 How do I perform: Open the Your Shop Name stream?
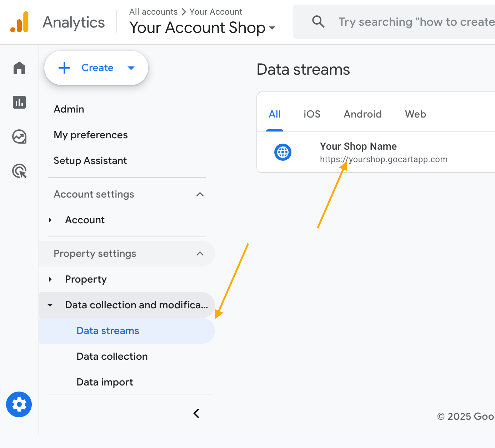(376, 152)
